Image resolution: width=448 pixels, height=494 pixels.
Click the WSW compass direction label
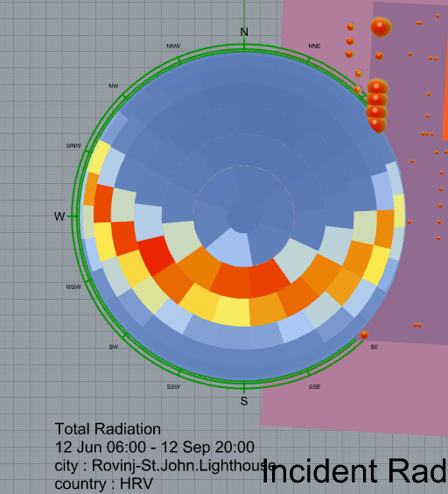[73, 287]
